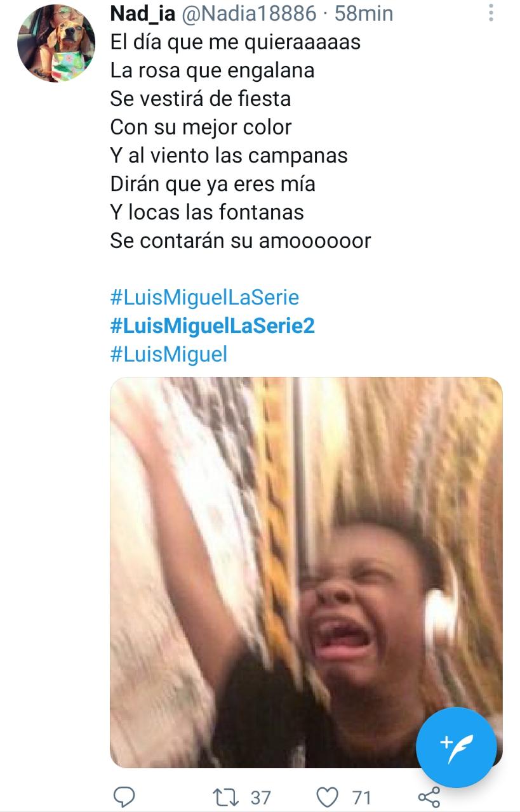The width and height of the screenshot is (520, 812).
Task: View the retweet count 37
Action: coord(260,797)
